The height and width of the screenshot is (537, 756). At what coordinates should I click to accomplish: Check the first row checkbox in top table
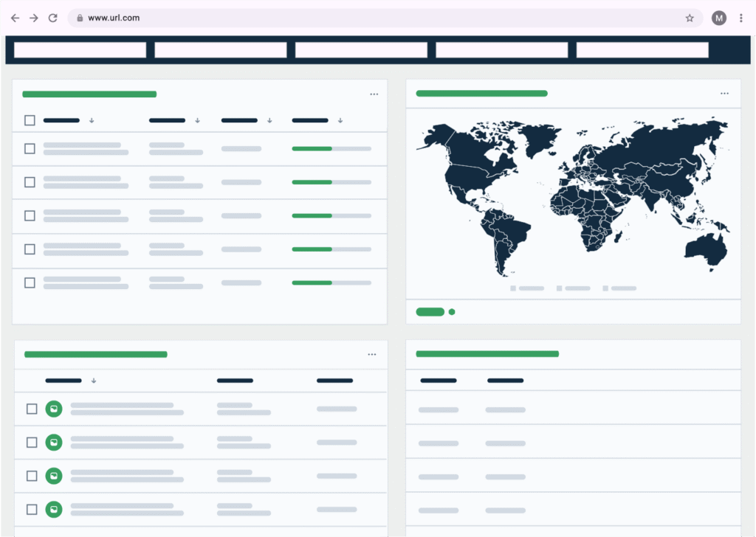[30, 149]
